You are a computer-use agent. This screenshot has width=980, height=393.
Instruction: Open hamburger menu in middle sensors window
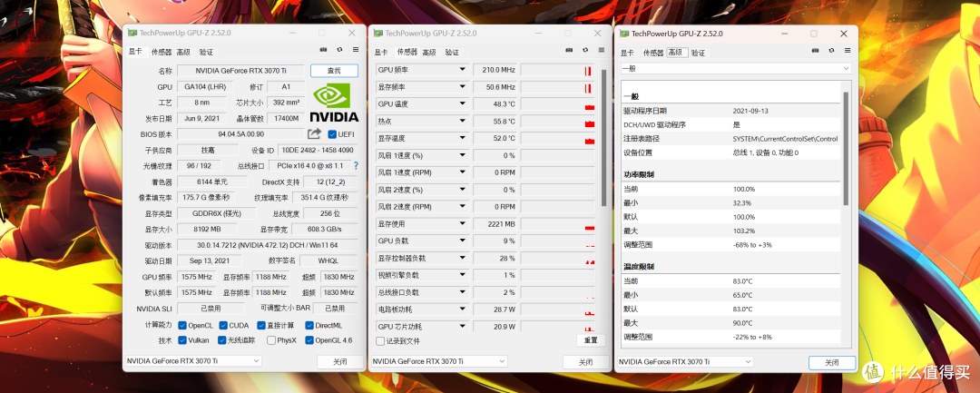(x=602, y=50)
